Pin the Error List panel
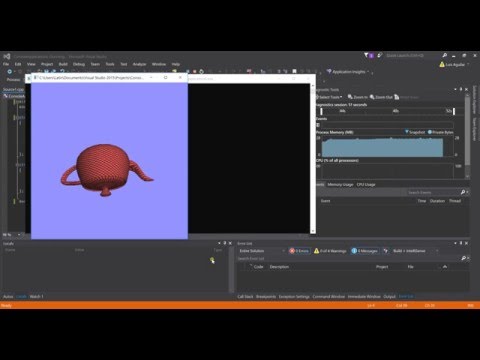The width and height of the screenshot is (480, 360). [461, 243]
